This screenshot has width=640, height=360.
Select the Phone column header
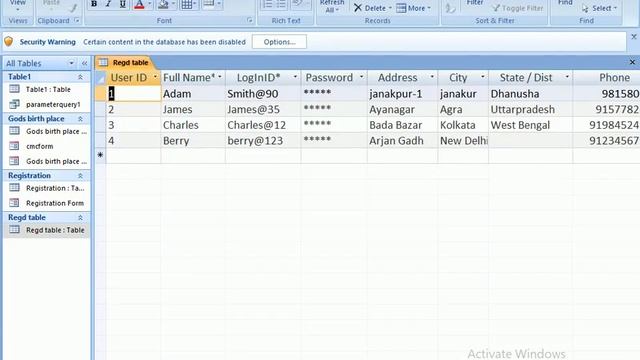(x=607, y=78)
